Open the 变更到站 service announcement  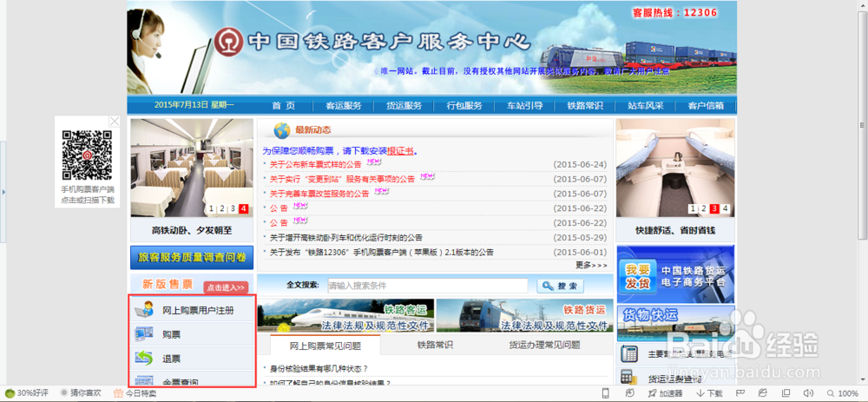[342, 180]
